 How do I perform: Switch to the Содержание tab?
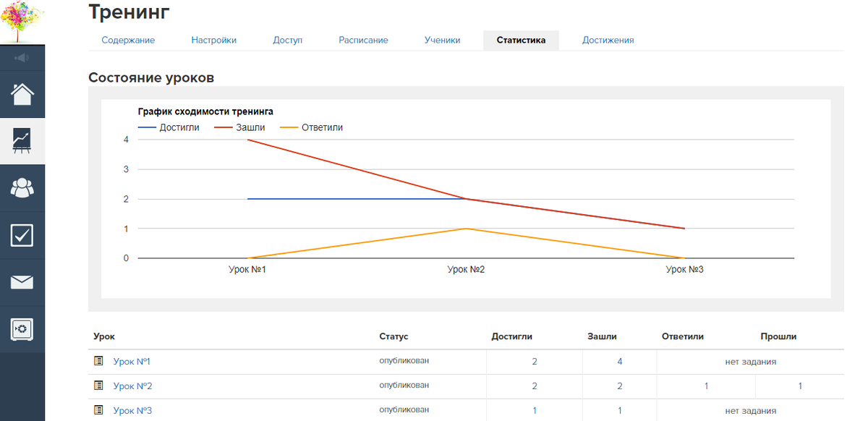[x=128, y=41]
